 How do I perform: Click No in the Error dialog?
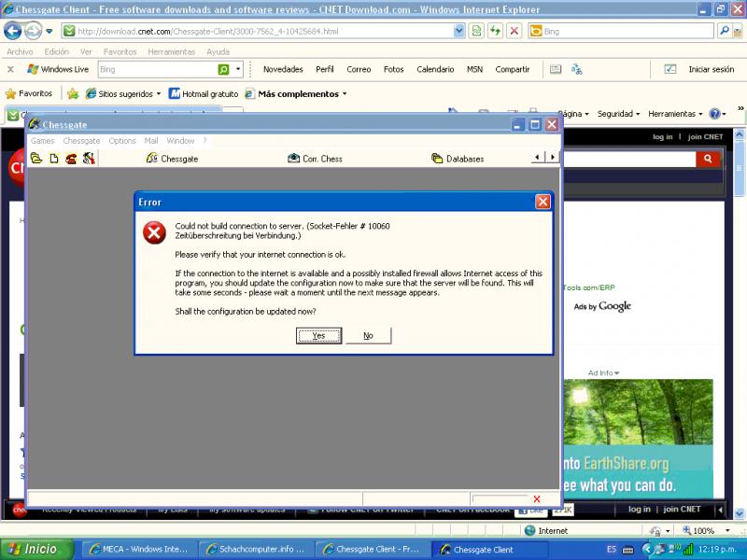click(x=368, y=335)
